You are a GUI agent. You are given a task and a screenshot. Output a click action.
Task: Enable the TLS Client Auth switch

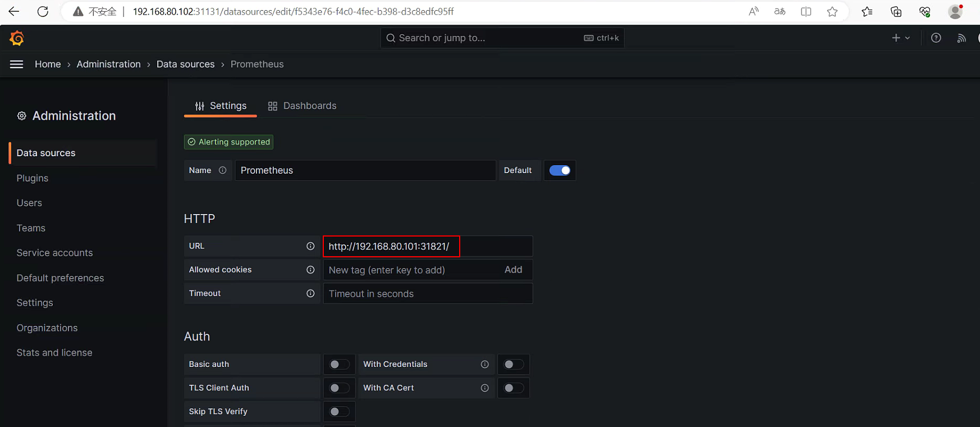[339, 388]
